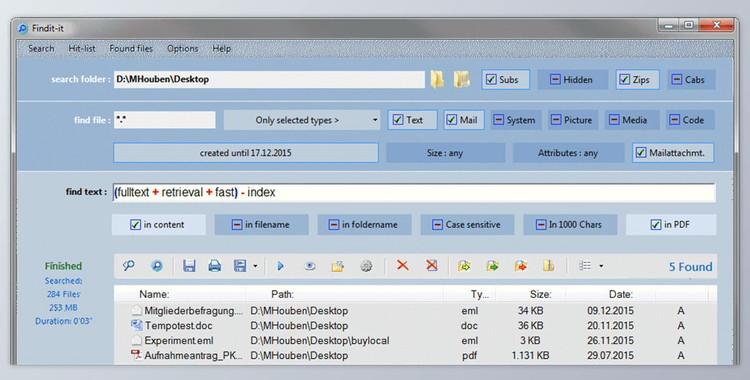Open the Help menu

point(221,48)
